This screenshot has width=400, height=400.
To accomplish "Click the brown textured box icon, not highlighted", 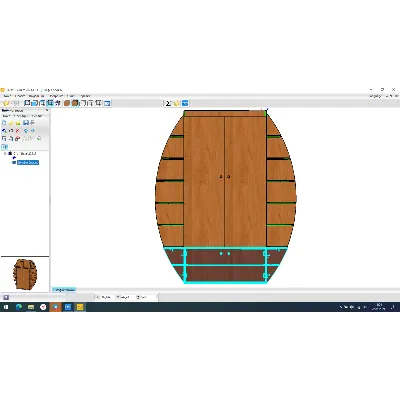I will [67, 103].
